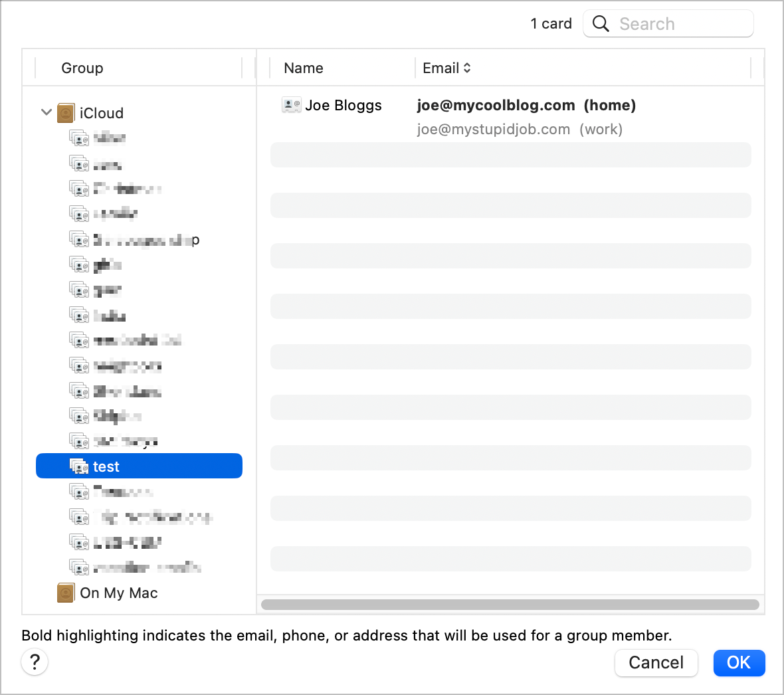
Task: Click the test group's contacts icon
Action: 79,466
